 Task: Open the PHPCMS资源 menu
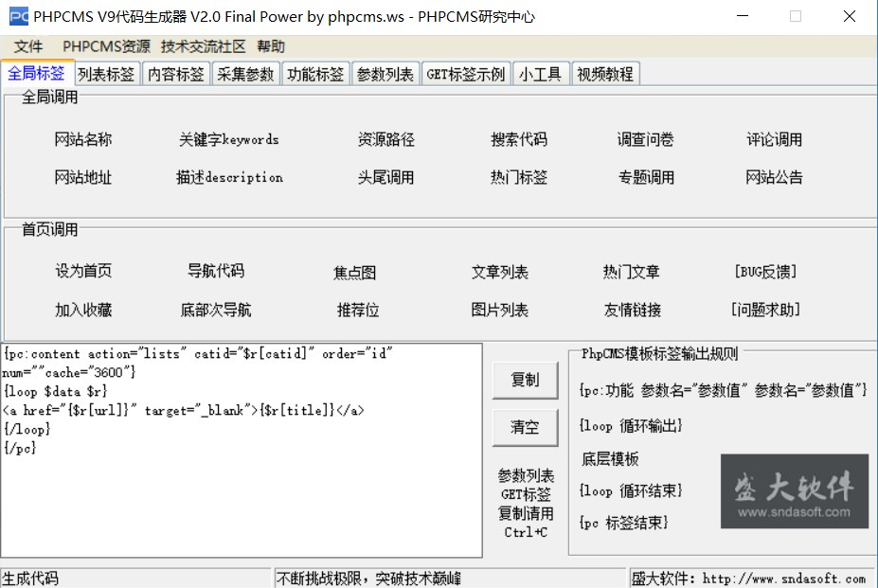click(106, 46)
